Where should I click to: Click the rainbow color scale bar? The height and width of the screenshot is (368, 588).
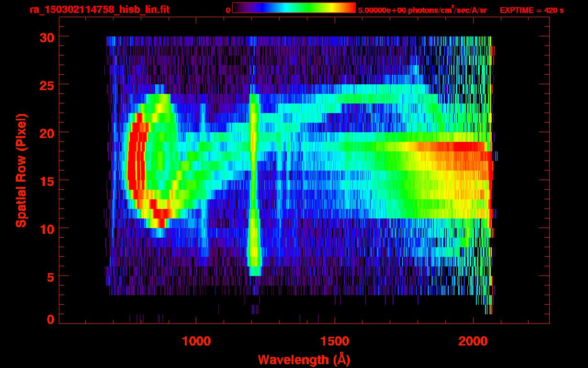point(294,8)
